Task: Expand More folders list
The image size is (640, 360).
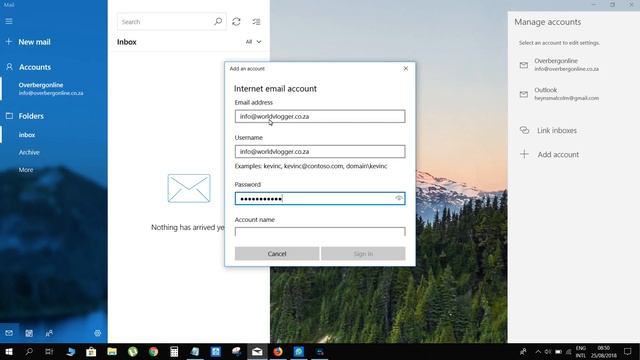Action: pos(26,170)
